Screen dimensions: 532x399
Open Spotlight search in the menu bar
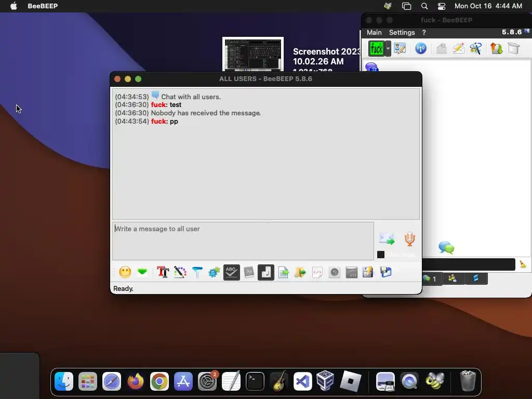424,6
